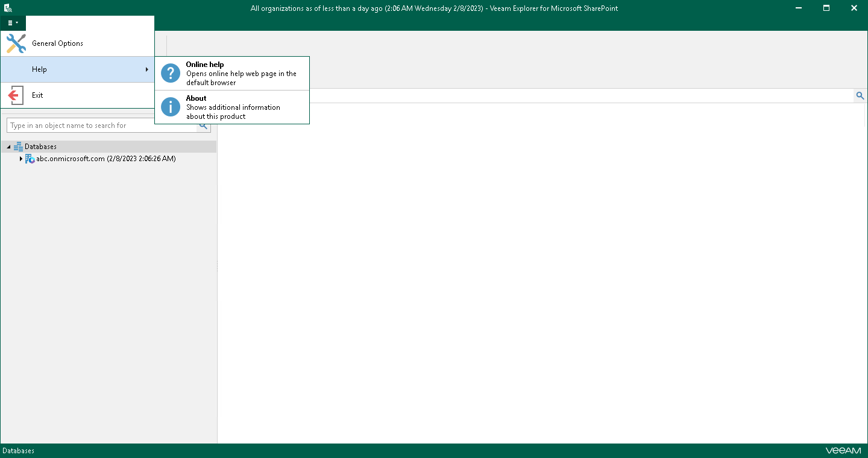Open the General Options settings
This screenshot has height=458, width=868.
[x=58, y=43]
